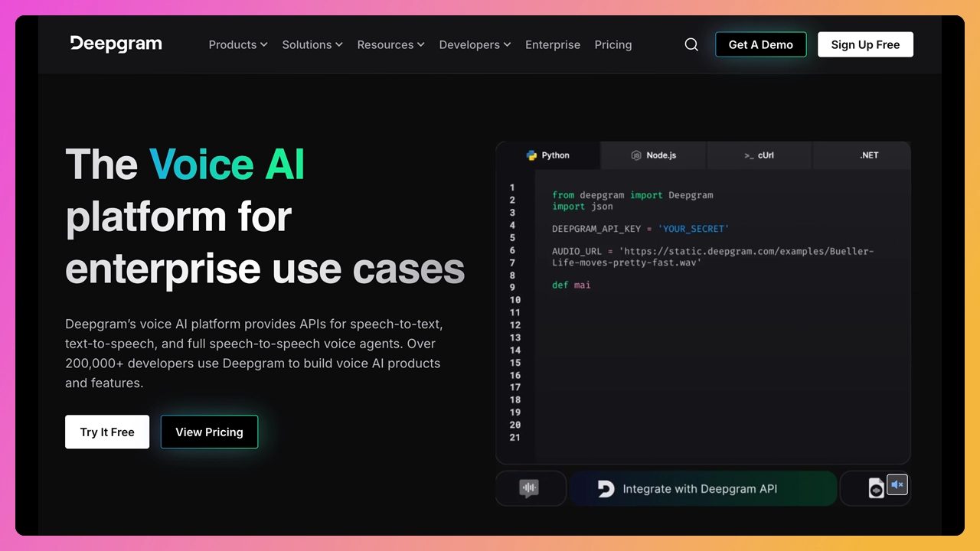This screenshot has width=980, height=551.
Task: Click the Get A Demo button
Action: 761,44
